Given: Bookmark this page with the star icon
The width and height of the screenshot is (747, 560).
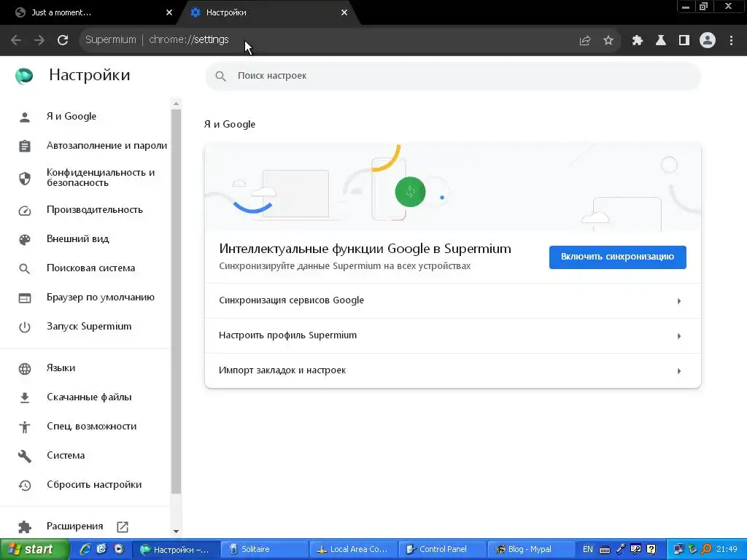Looking at the screenshot, I should click(x=608, y=41).
